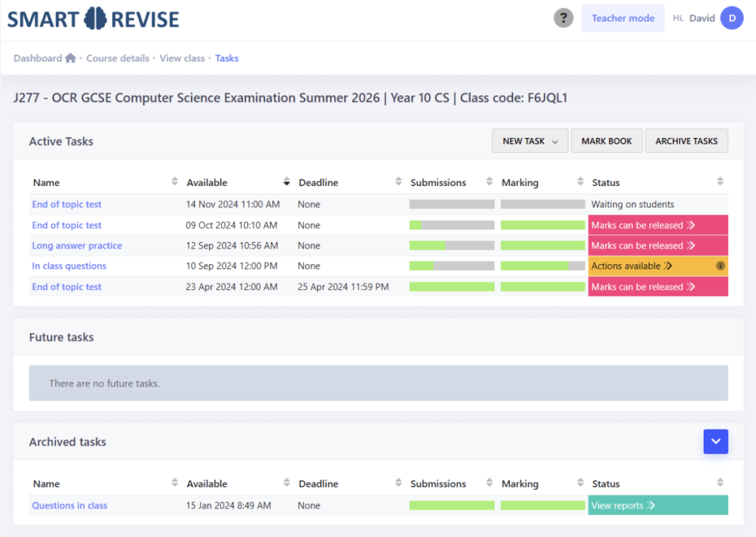Screen dimensions: 756x537
Task: Sort by Available column in Active Tasks
Action: click(287, 182)
